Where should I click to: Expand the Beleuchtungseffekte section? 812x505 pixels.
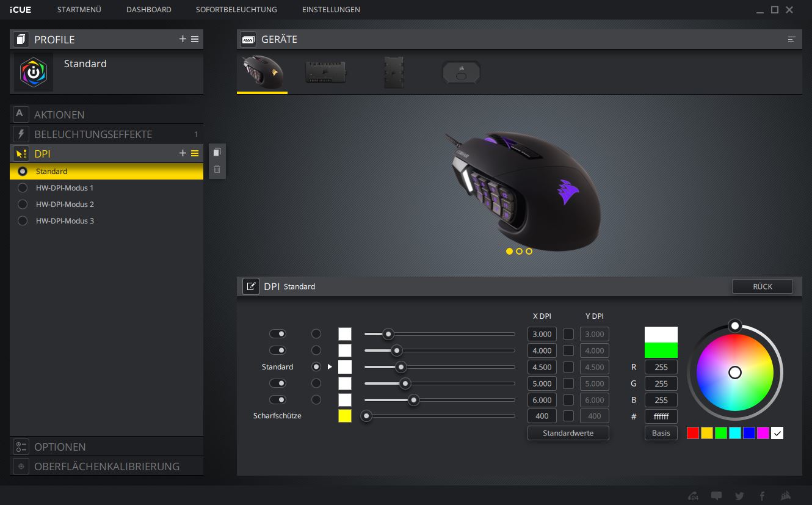pos(106,134)
